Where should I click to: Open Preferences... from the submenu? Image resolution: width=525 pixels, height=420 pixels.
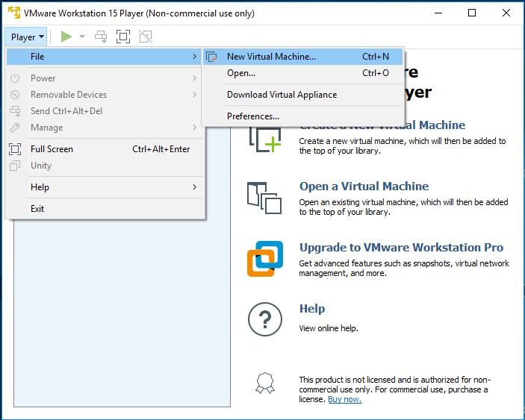[x=302, y=116]
